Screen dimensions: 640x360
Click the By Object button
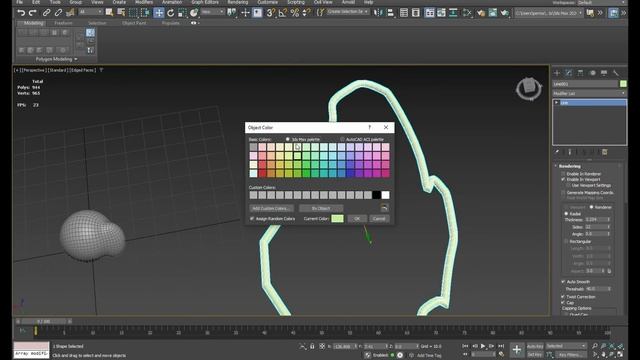pos(321,208)
